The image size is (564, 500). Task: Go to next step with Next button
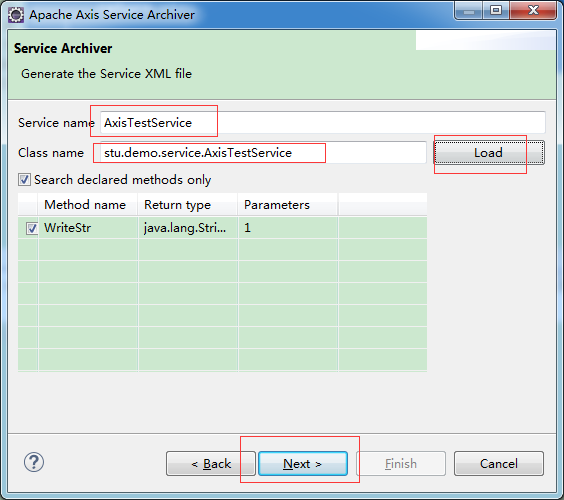tap(303, 464)
